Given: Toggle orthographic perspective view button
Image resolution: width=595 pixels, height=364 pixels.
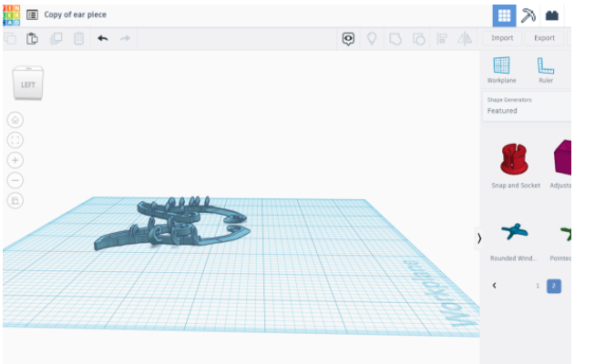Looking at the screenshot, I should (15, 200).
